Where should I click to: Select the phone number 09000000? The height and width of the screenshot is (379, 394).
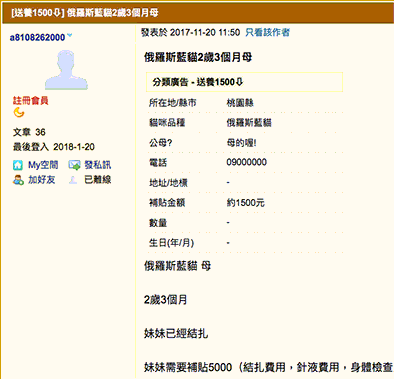[247, 162]
